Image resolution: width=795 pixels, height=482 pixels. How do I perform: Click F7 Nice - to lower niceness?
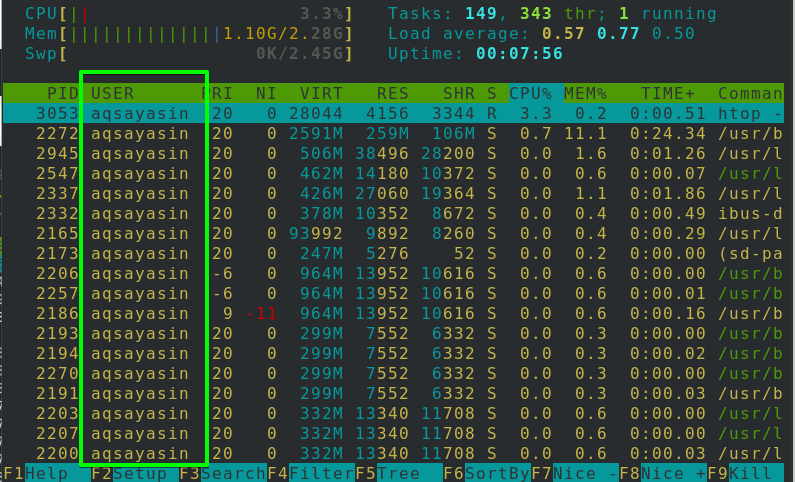[x=575, y=473]
